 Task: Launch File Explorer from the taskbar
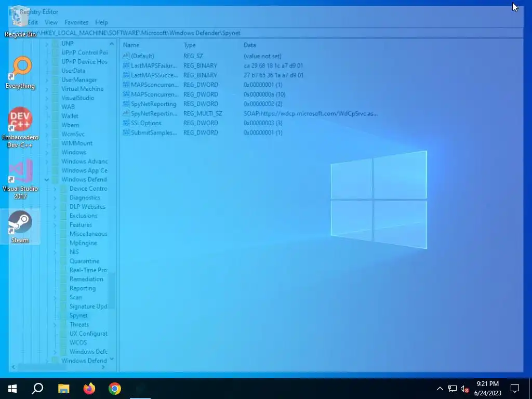[63, 389]
